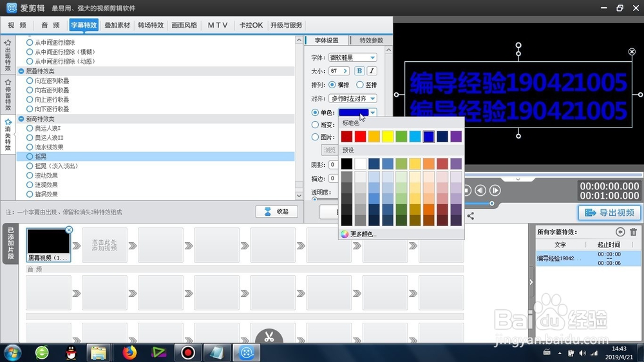
Task: Click the screen recorder taskbar icon
Action: coord(187,352)
